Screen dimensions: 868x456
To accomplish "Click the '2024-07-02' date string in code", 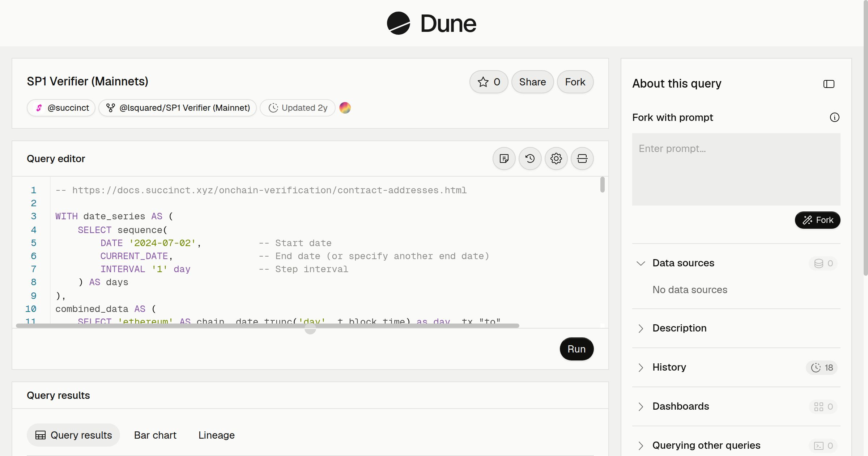I will 162,243.
